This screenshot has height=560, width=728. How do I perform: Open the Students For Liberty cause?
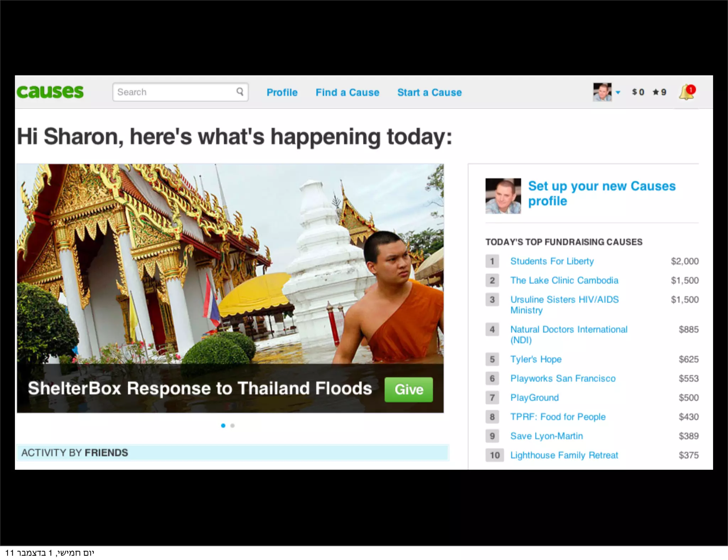coord(552,261)
